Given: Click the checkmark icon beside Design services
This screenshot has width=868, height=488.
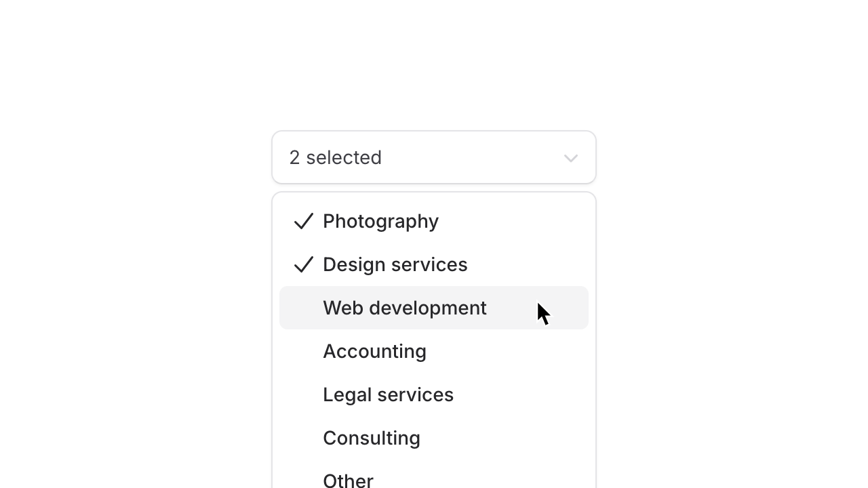Looking at the screenshot, I should pyautogui.click(x=303, y=264).
